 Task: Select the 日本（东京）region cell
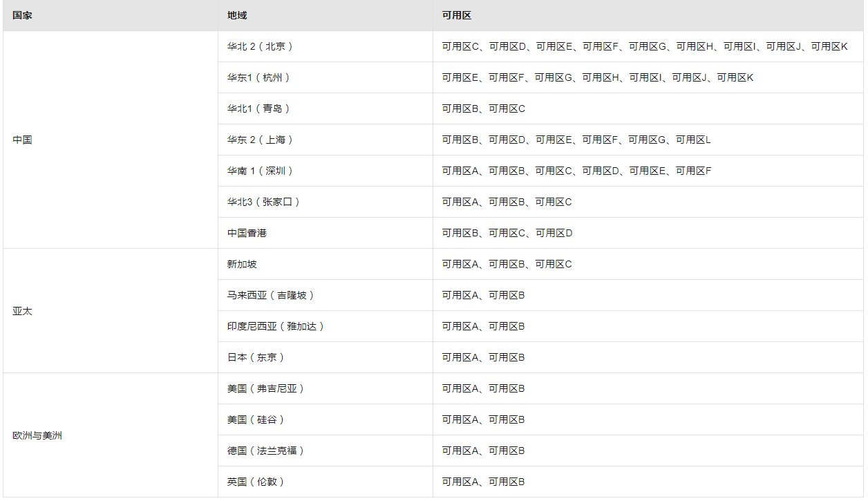tap(256, 357)
